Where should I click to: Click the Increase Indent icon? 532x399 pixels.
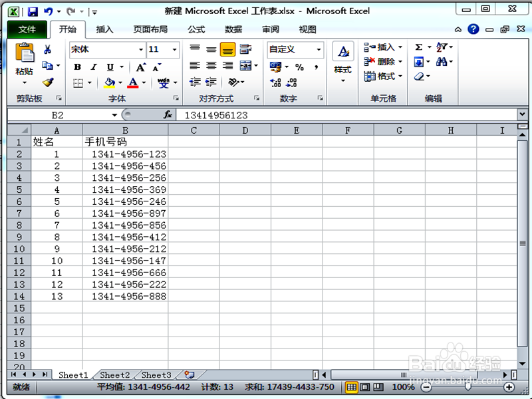pyautogui.click(x=211, y=82)
